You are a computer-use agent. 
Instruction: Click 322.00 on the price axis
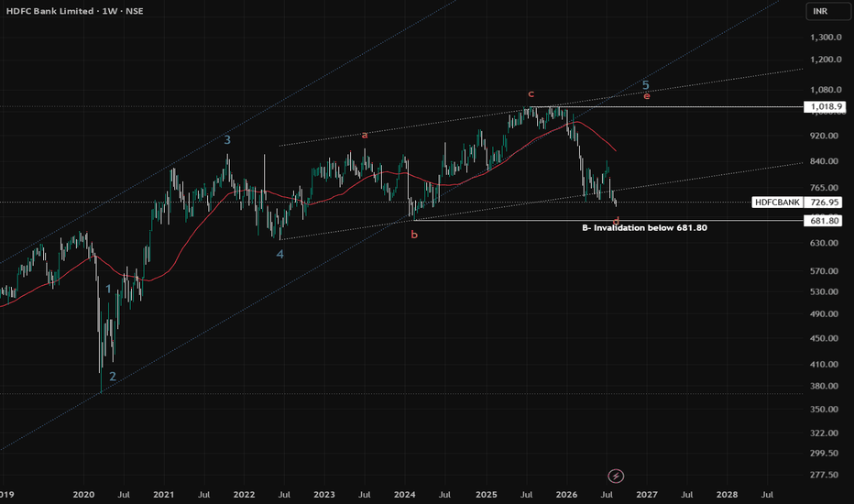(x=824, y=433)
